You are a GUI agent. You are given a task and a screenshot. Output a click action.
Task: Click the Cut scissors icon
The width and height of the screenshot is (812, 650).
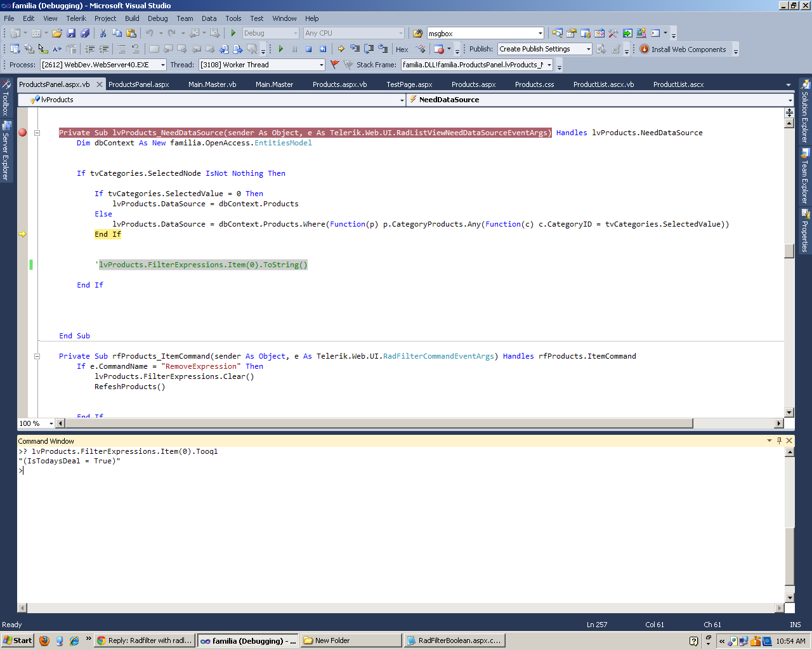point(103,33)
